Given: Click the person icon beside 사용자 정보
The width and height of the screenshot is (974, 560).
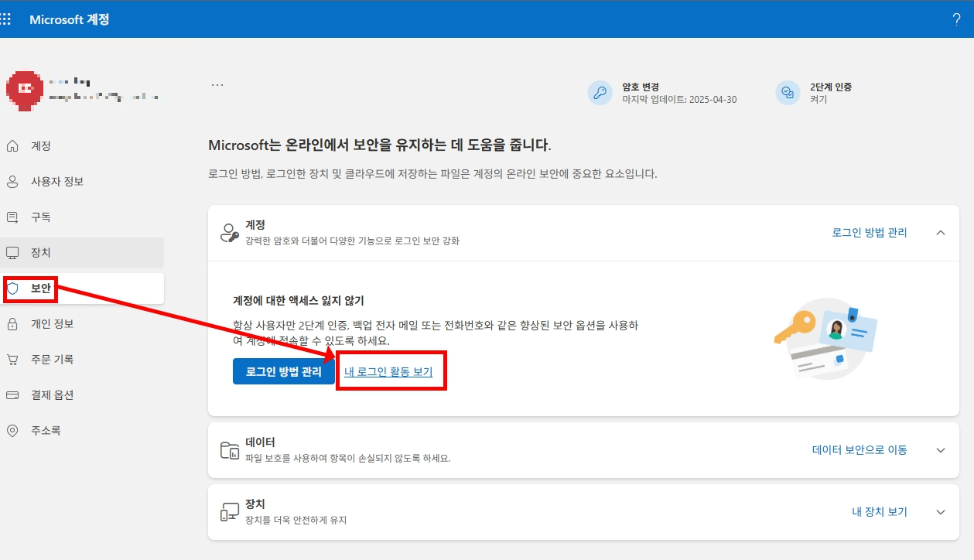Looking at the screenshot, I should (12, 182).
